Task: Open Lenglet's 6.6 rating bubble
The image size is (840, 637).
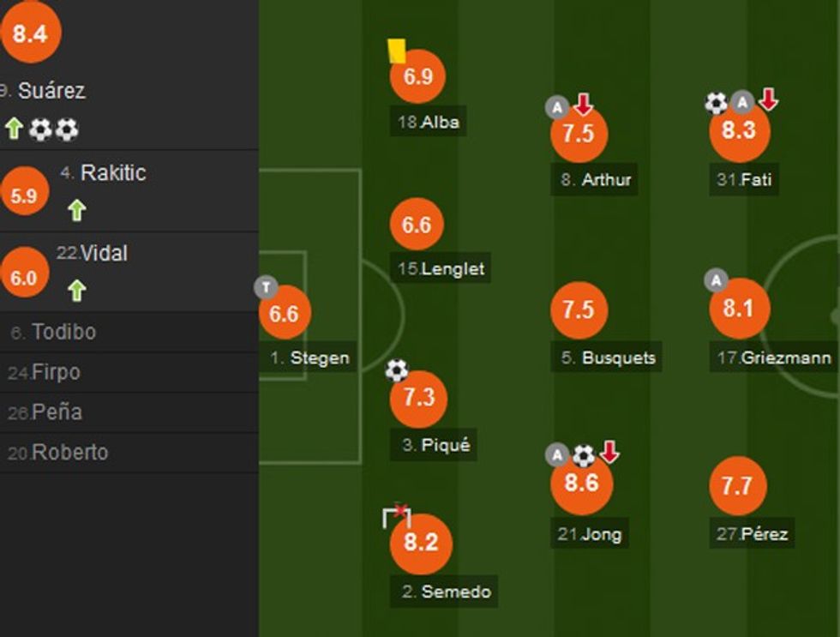Action: click(417, 225)
